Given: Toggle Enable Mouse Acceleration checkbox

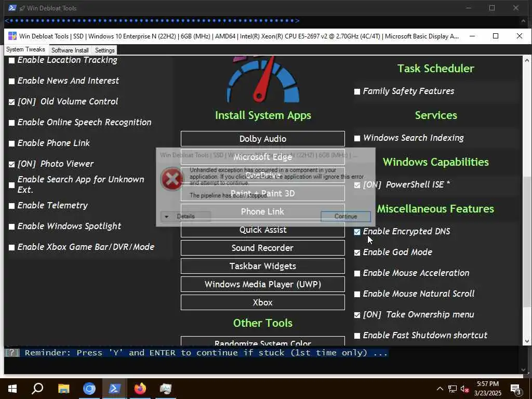Looking at the screenshot, I should point(357,273).
